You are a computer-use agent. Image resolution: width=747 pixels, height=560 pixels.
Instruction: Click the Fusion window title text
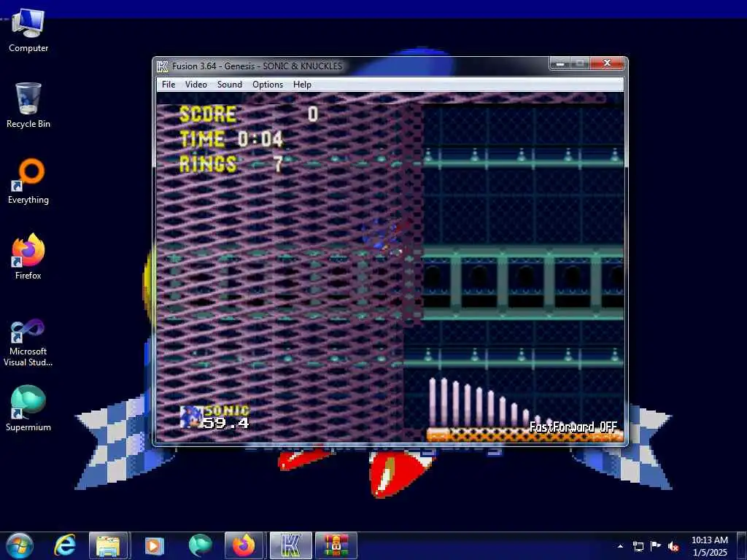pos(258,66)
